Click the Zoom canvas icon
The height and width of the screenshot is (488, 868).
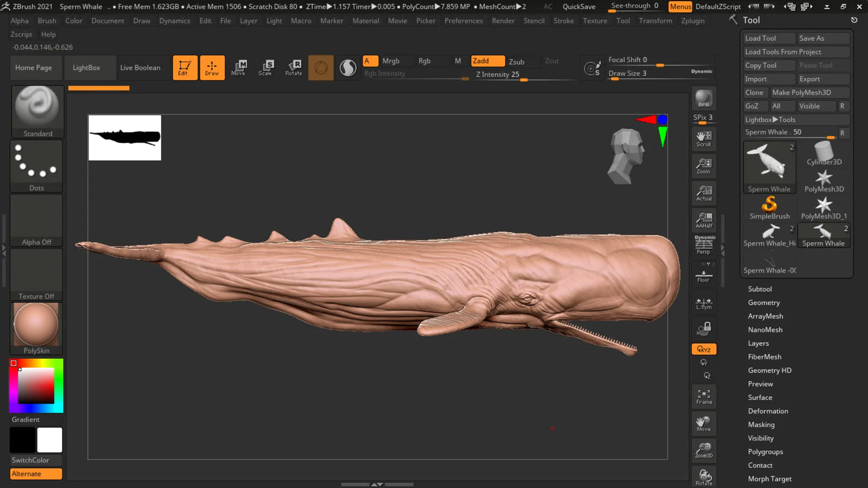coord(703,166)
